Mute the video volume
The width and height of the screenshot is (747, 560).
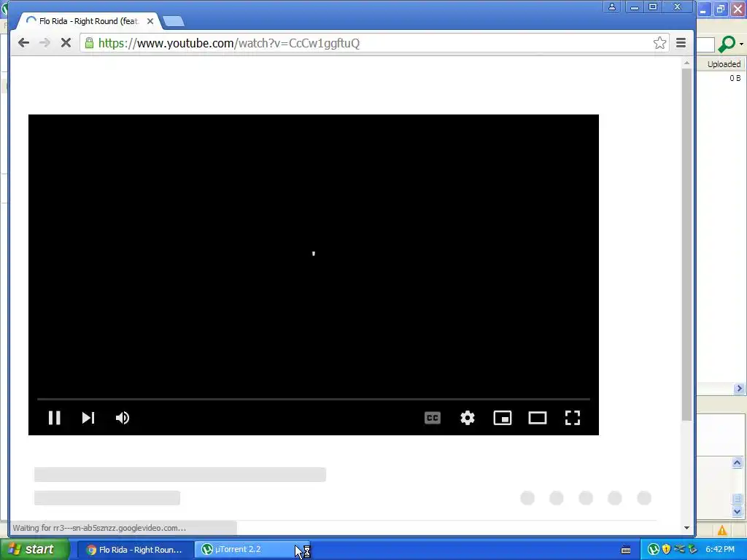pyautogui.click(x=123, y=418)
